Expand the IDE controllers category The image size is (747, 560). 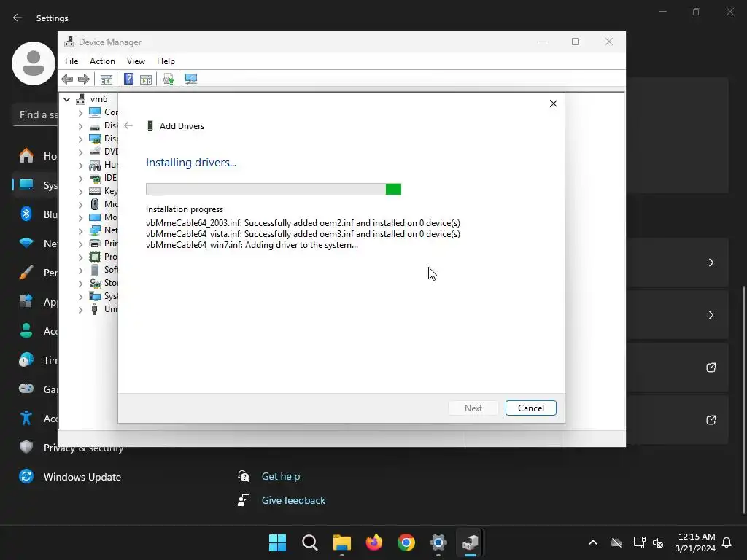tap(80, 179)
